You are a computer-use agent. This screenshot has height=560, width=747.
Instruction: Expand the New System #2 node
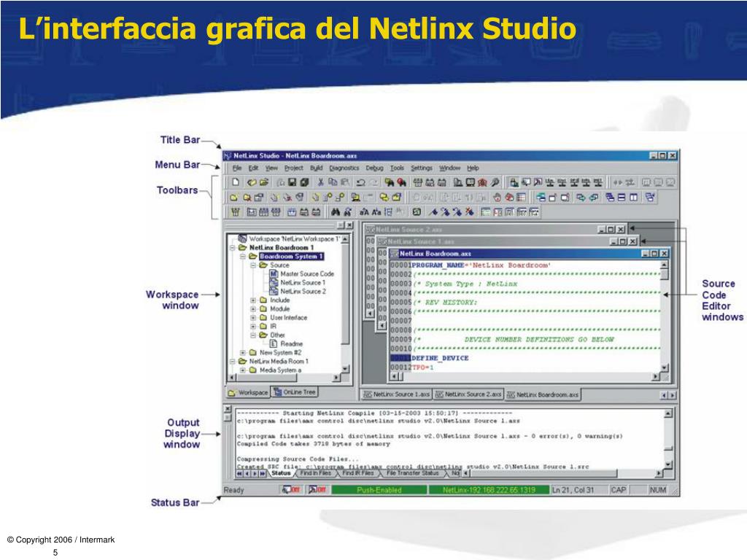point(243,352)
